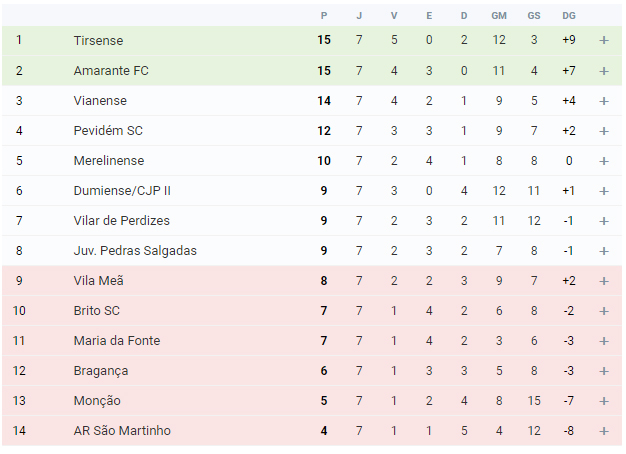Click the Vila Meã team name
The width and height of the screenshot is (626, 454).
pyautogui.click(x=98, y=280)
